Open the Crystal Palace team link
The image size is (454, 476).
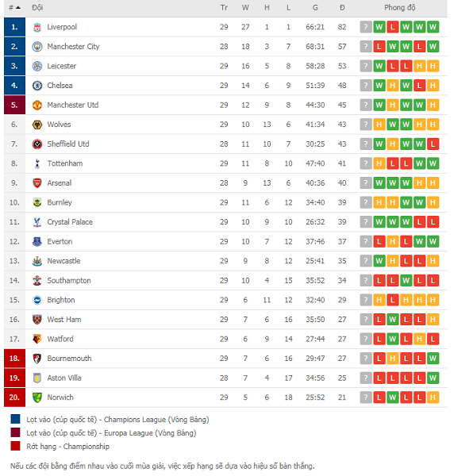click(70, 222)
